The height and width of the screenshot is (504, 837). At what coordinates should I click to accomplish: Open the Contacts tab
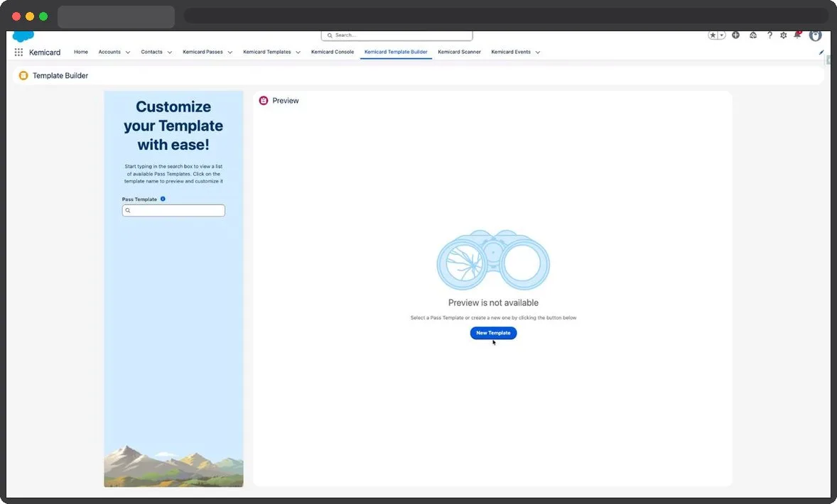151,52
